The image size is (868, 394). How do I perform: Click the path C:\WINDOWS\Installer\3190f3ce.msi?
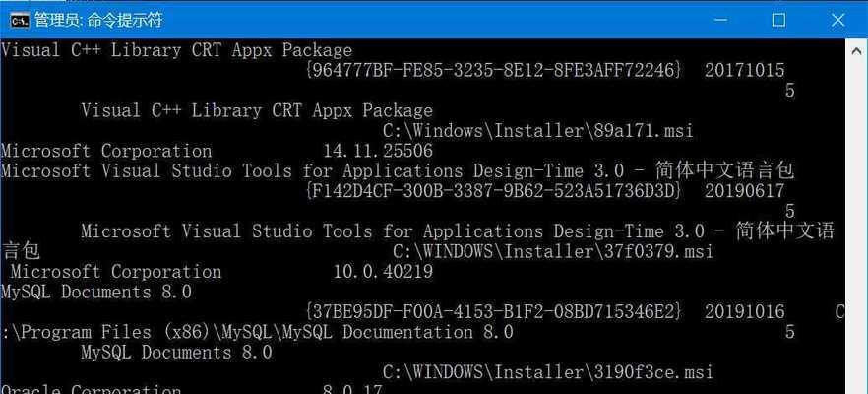[x=548, y=372]
